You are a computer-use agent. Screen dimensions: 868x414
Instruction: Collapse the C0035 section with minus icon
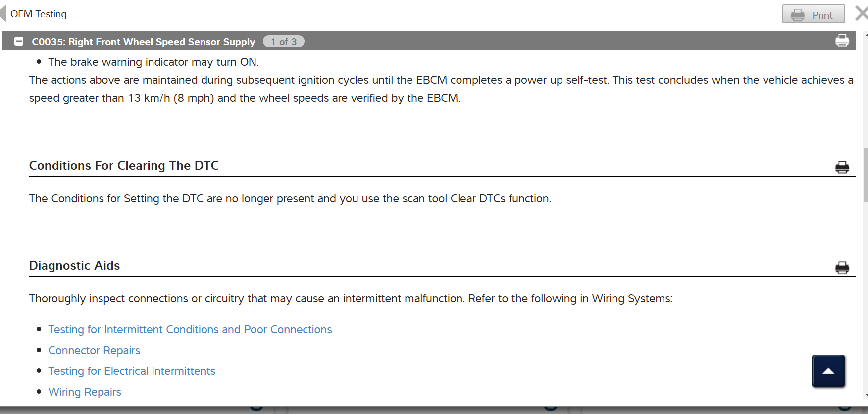tap(19, 42)
